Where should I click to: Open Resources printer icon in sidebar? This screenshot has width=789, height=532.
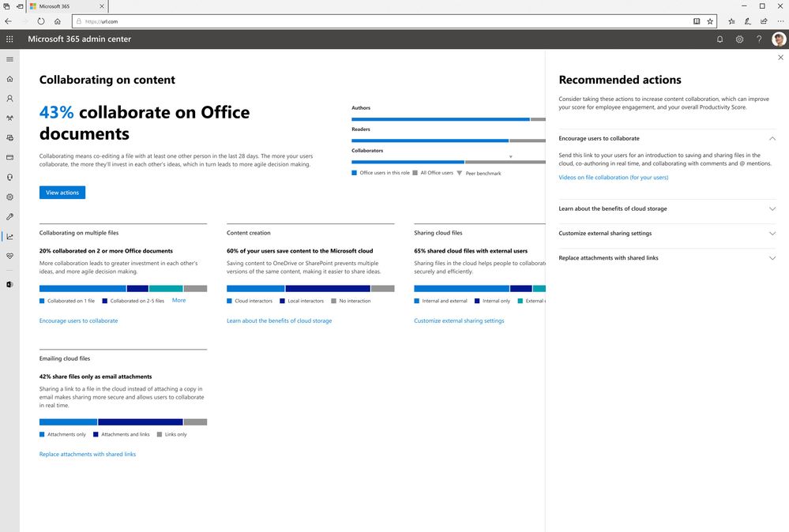pyautogui.click(x=9, y=138)
